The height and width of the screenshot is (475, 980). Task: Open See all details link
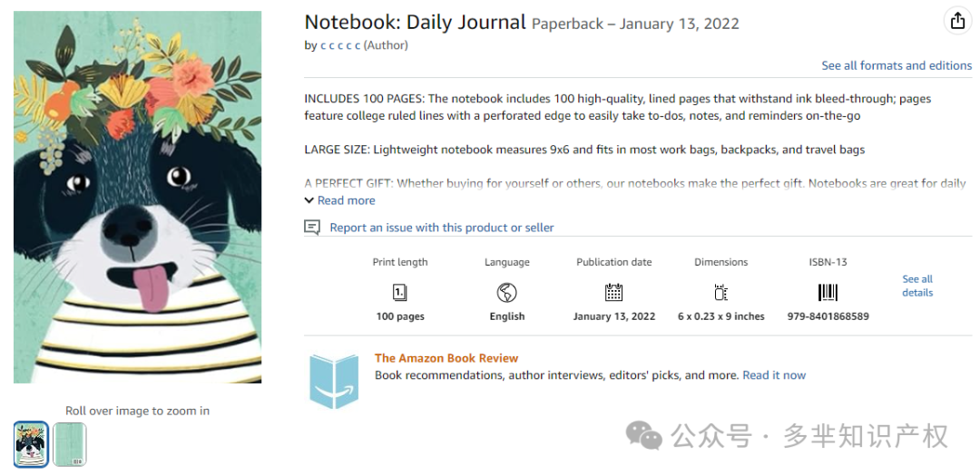tap(917, 286)
